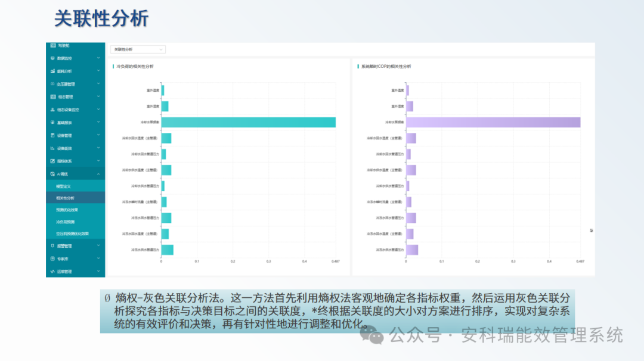This screenshot has width=644, height=361.
Task: Open the 驾驶舱 menu label
Action: tap(64, 45)
